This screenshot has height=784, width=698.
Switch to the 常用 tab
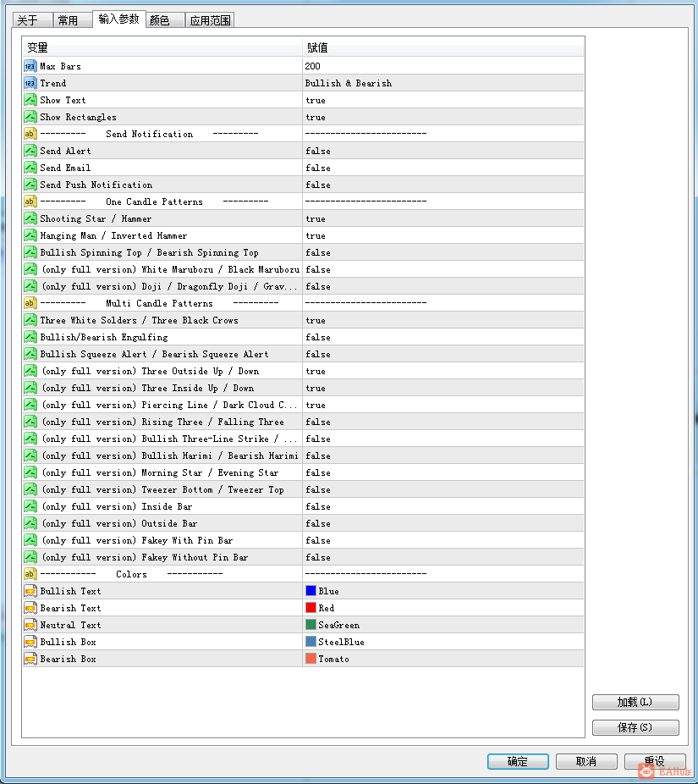point(73,20)
